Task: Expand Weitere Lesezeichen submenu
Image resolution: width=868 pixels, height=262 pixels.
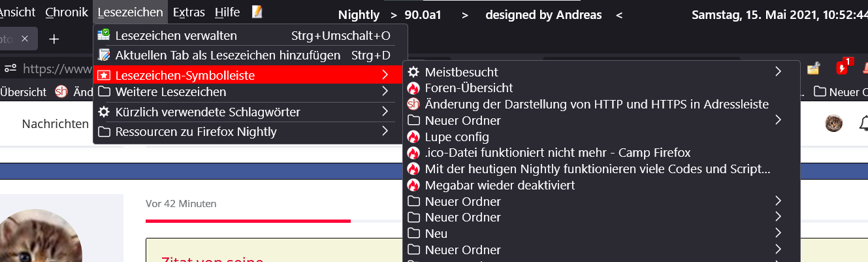Action: click(x=385, y=92)
